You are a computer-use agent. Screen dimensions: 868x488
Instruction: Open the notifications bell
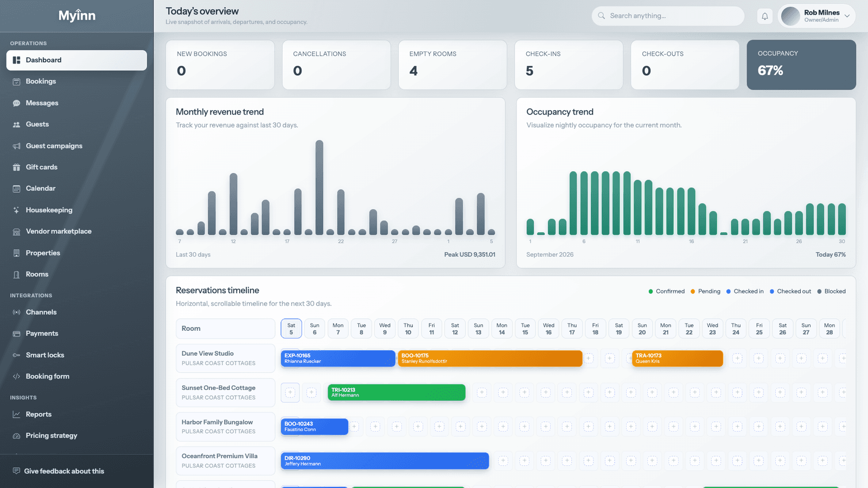pyautogui.click(x=764, y=16)
